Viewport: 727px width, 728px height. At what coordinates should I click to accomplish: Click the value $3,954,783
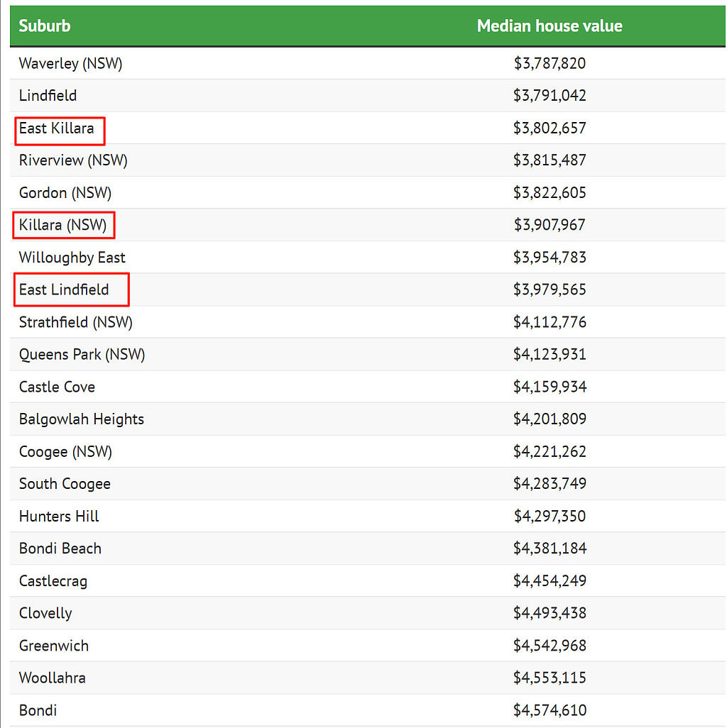coord(550,258)
